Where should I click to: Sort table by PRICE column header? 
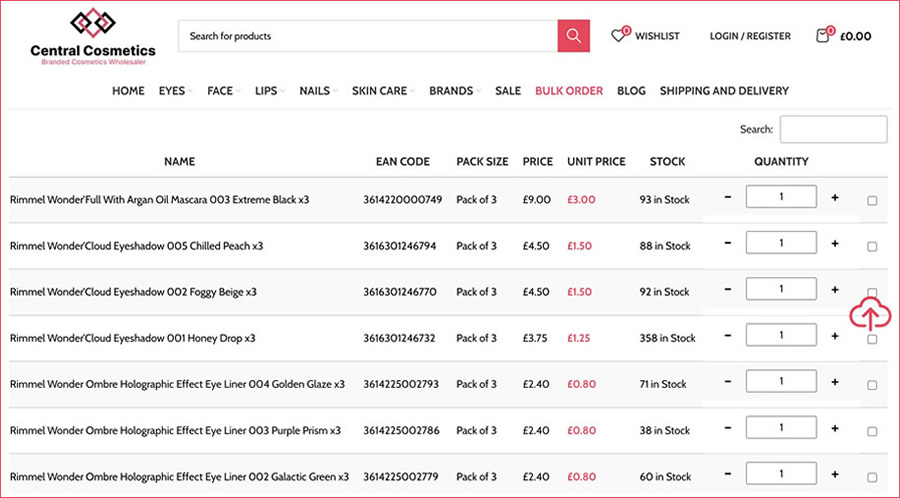tap(538, 162)
